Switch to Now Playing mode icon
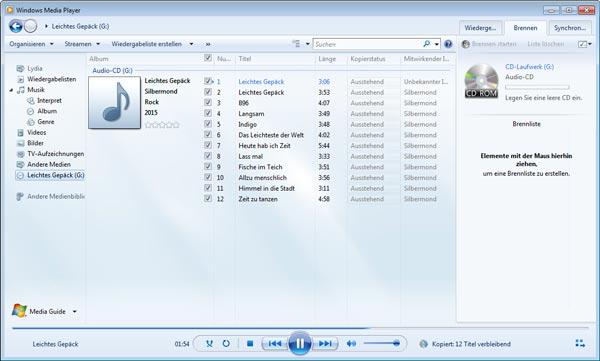 point(580,343)
